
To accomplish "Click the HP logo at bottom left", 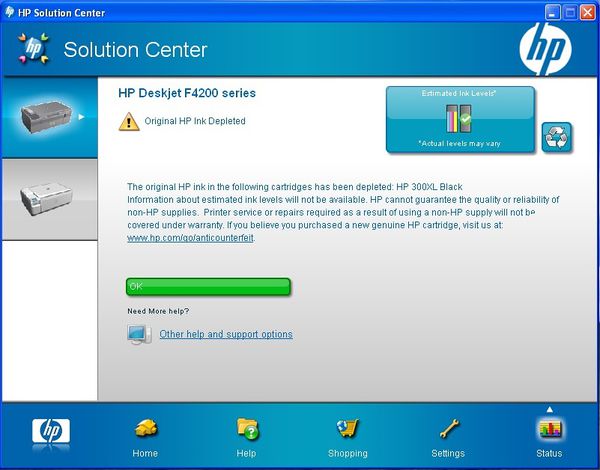I will [x=50, y=431].
